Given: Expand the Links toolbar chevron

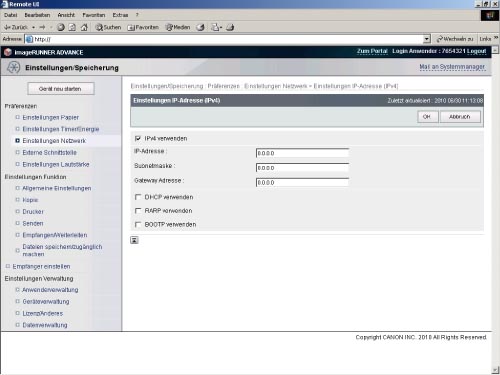Looking at the screenshot, I should pyautogui.click(x=496, y=38).
